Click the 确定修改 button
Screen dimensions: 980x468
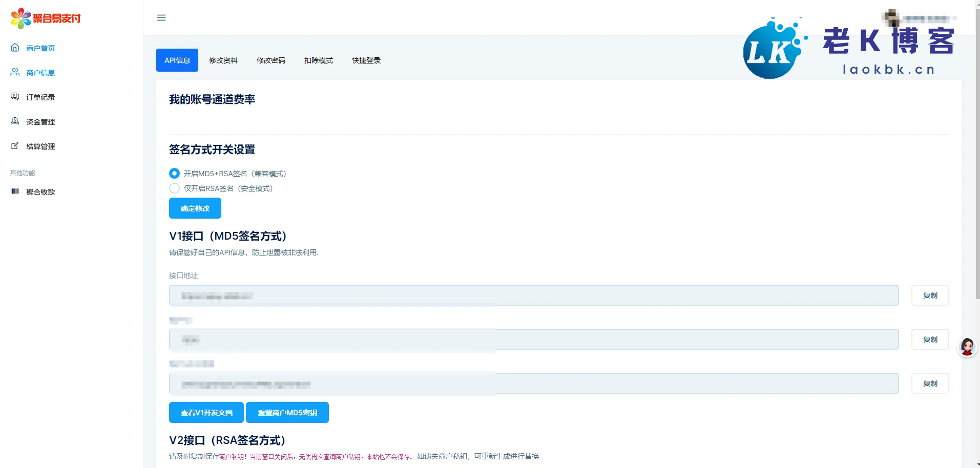pyautogui.click(x=195, y=208)
